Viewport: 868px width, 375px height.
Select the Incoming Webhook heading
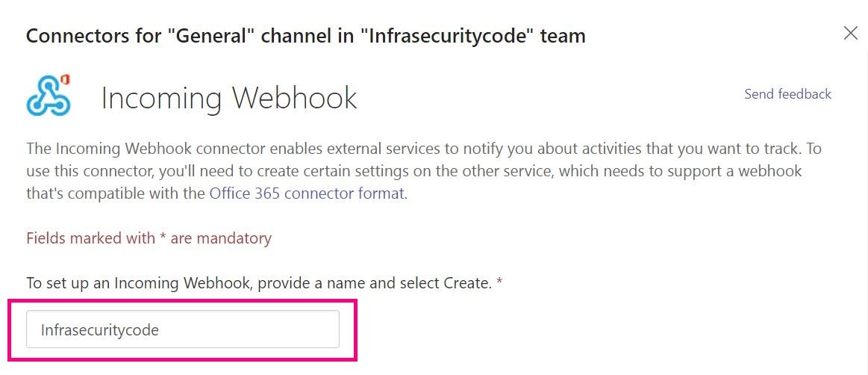229,98
